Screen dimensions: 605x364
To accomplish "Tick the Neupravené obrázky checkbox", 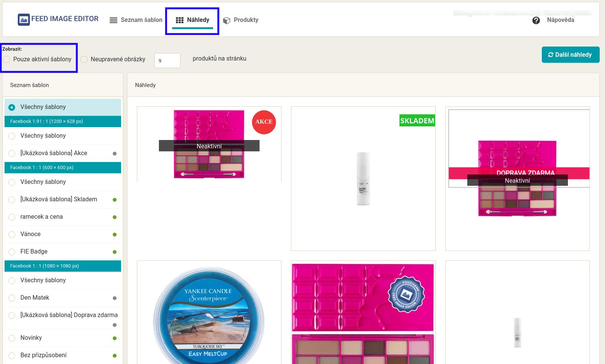I will tap(84, 59).
